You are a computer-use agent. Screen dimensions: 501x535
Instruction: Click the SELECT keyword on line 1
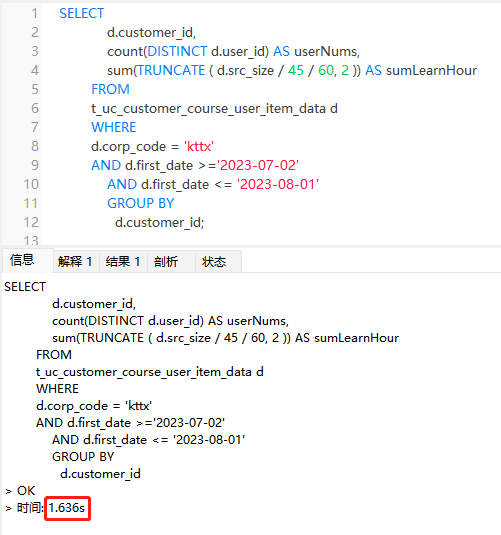(x=82, y=14)
